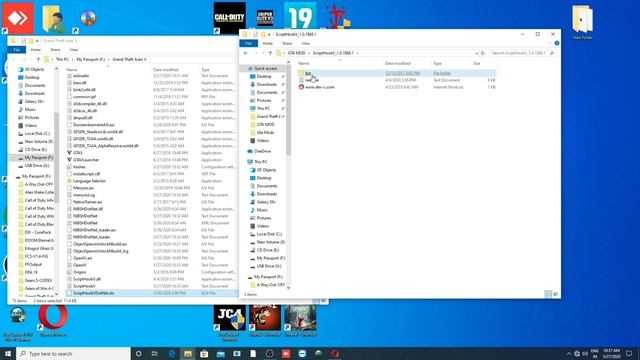
Task: Open the File tab in Grand Theft Auto V window
Action: 17,50
